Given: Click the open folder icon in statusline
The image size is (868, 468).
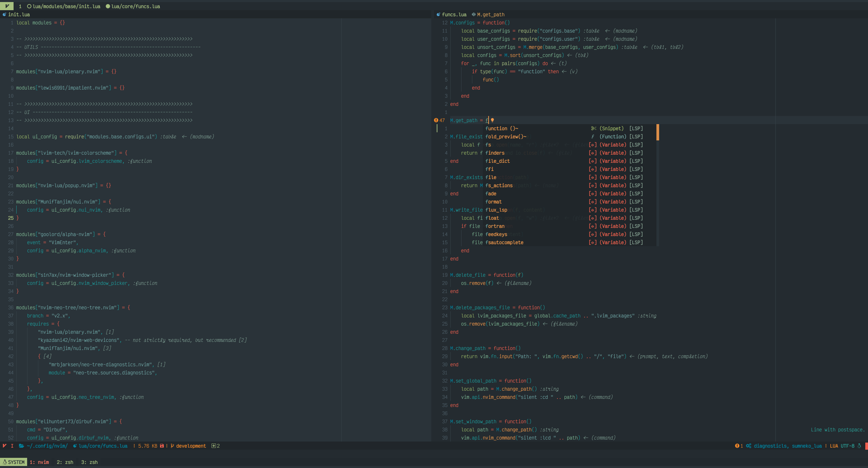Looking at the screenshot, I should tap(21, 446).
